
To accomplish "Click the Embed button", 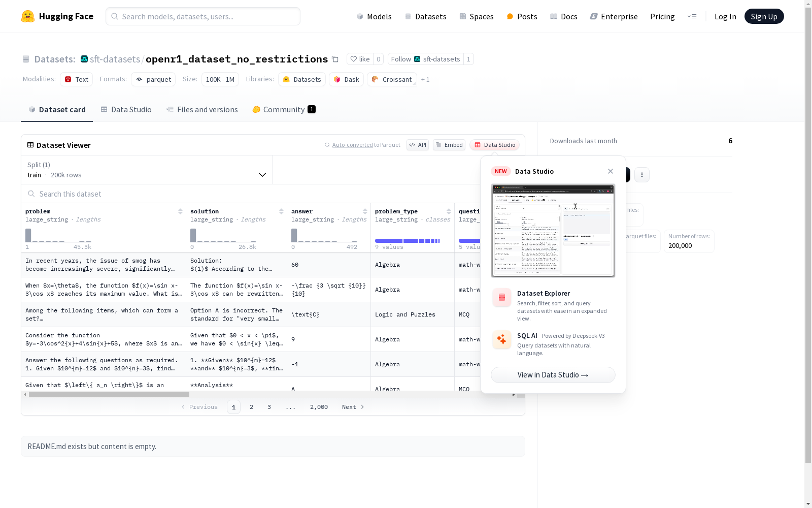I will coord(449,145).
